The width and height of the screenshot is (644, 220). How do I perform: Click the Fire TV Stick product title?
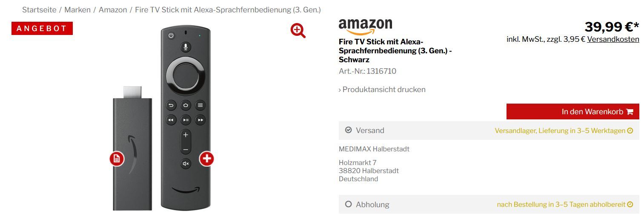tap(395, 51)
